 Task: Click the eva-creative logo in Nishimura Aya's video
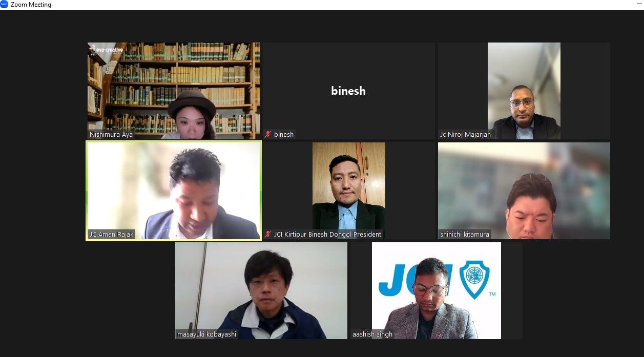107,50
